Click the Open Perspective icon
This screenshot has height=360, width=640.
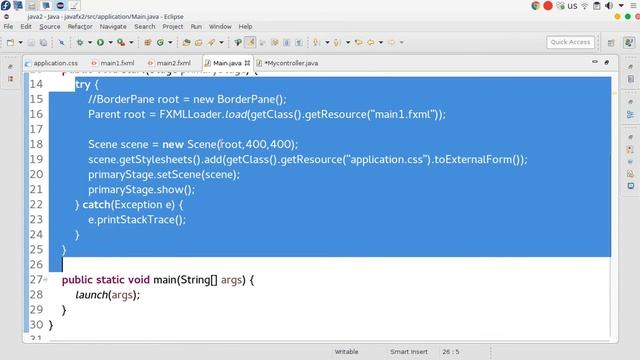(x=611, y=43)
